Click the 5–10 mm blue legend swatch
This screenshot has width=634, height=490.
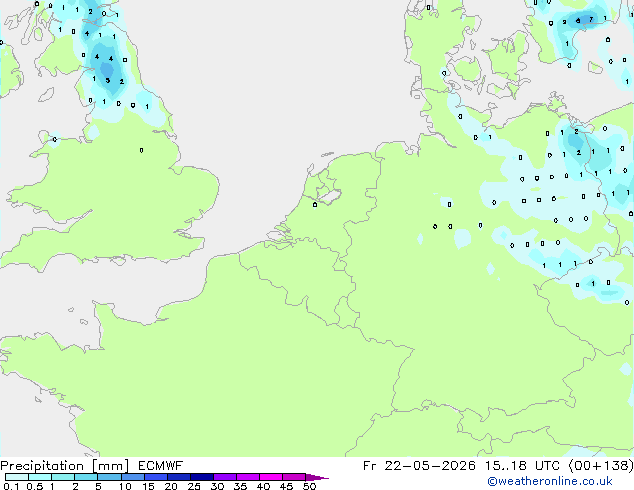[109, 477]
